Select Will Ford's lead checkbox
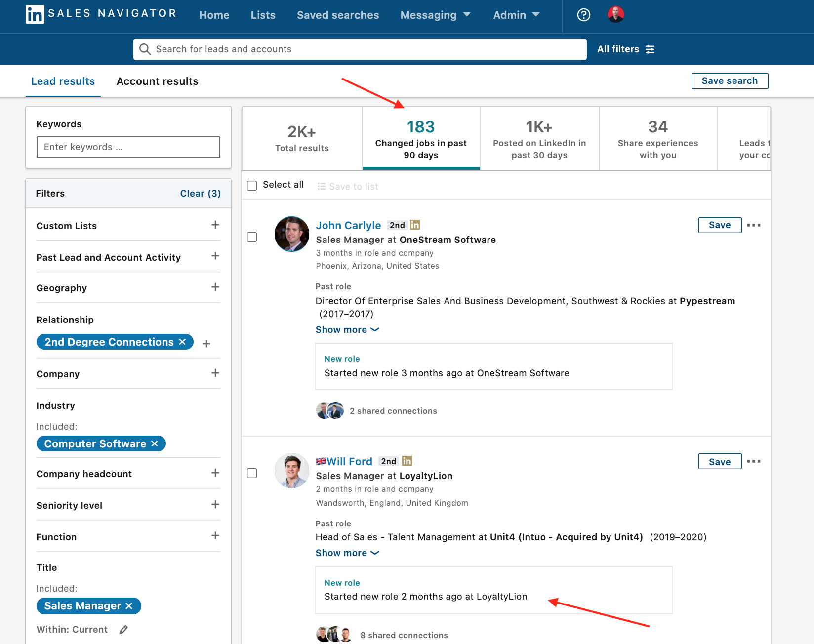 pos(252,473)
